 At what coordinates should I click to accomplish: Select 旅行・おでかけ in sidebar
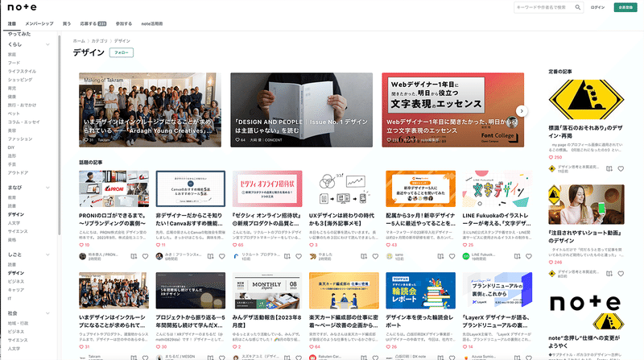click(22, 106)
